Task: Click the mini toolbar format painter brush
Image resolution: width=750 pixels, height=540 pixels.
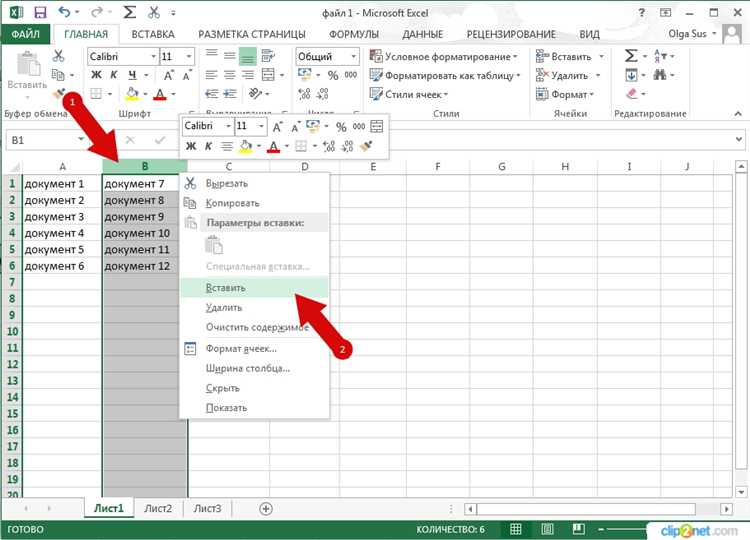Action: tap(366, 146)
